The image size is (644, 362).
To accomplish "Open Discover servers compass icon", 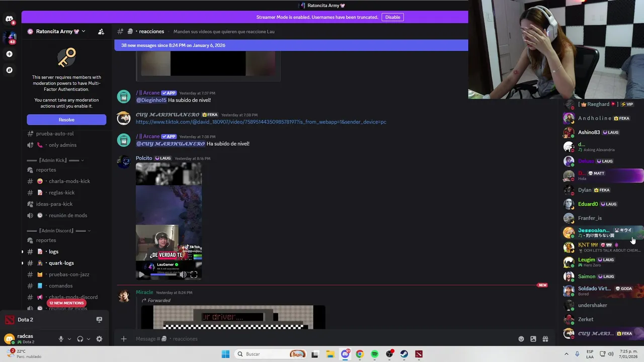I will click(x=9, y=70).
